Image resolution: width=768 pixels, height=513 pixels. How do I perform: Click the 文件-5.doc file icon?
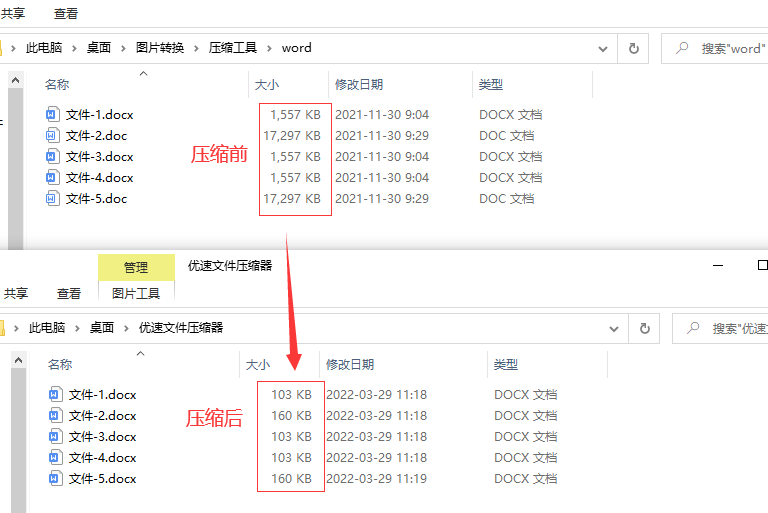click(52, 198)
